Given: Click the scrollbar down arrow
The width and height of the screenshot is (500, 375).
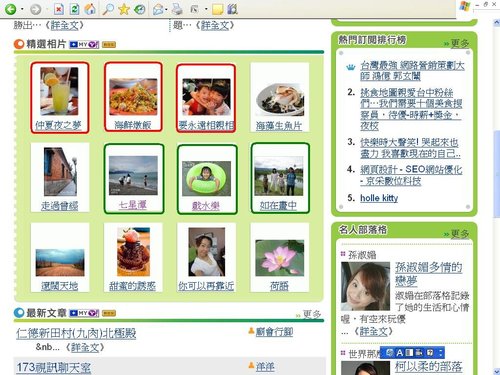Looking at the screenshot, I should [x=496, y=371].
